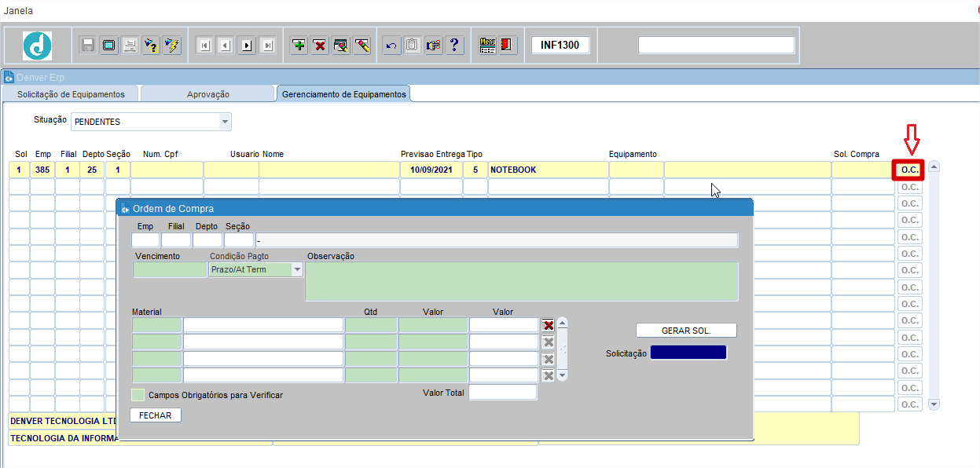Click the down arrow of the Material list scrollbar

coord(562,376)
